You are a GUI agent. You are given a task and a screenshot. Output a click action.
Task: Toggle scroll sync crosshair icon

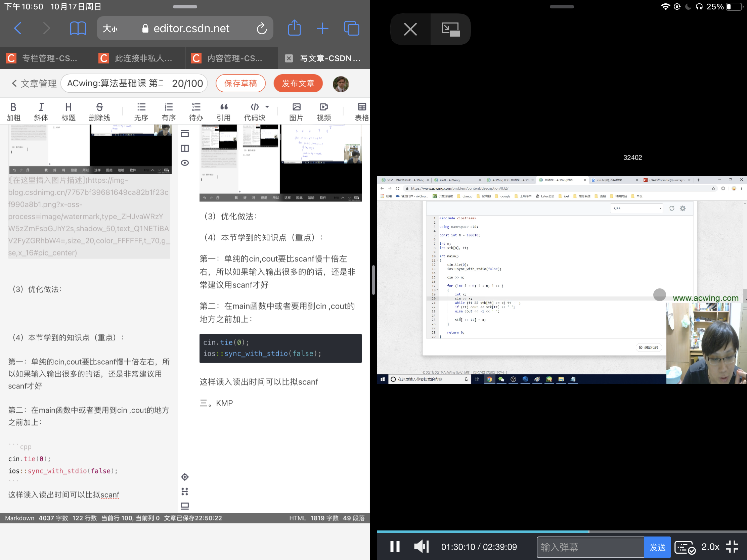pyautogui.click(x=185, y=477)
